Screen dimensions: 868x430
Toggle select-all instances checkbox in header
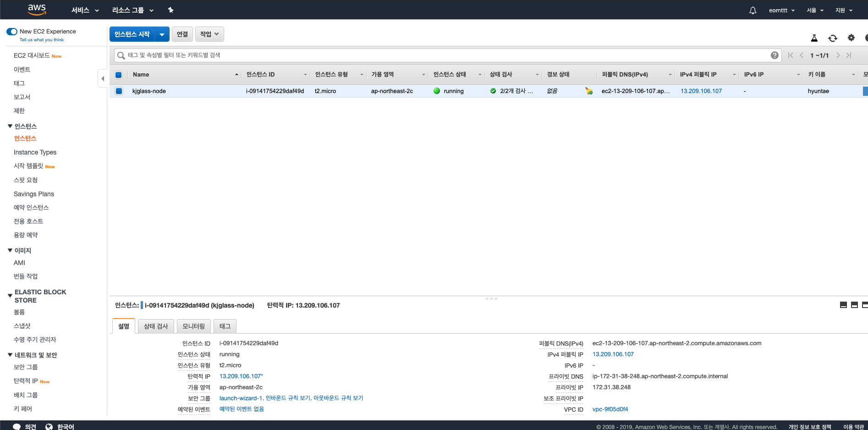119,75
